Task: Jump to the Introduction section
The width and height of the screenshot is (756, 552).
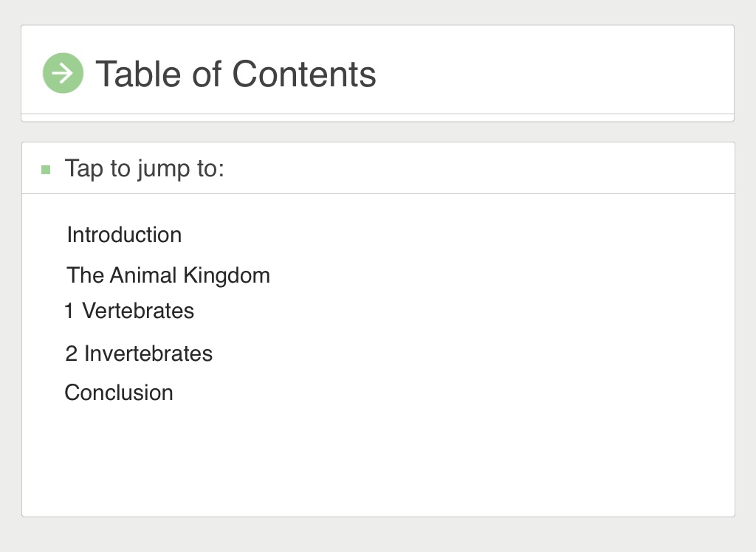Action: tap(124, 235)
